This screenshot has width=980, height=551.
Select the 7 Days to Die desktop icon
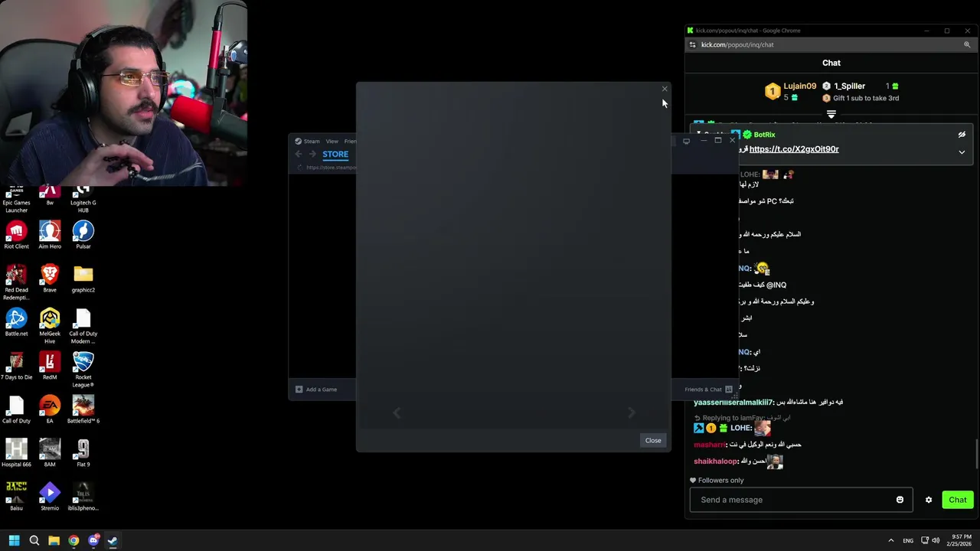point(16,367)
